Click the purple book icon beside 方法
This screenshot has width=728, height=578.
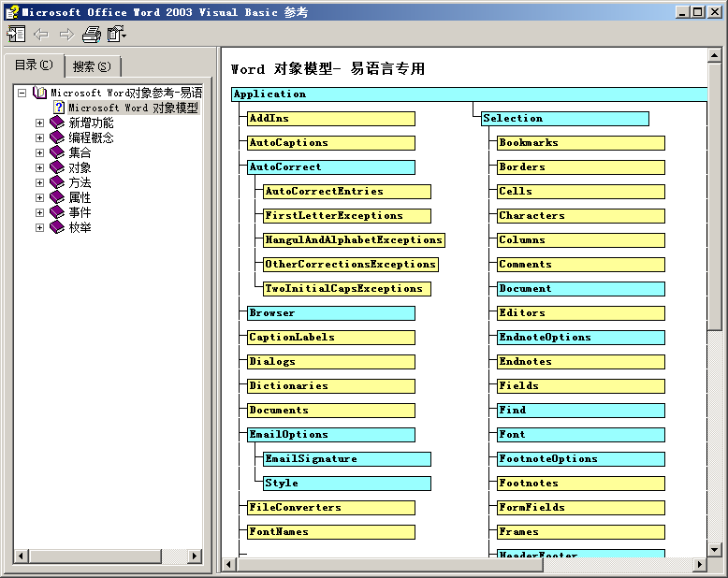[57, 182]
